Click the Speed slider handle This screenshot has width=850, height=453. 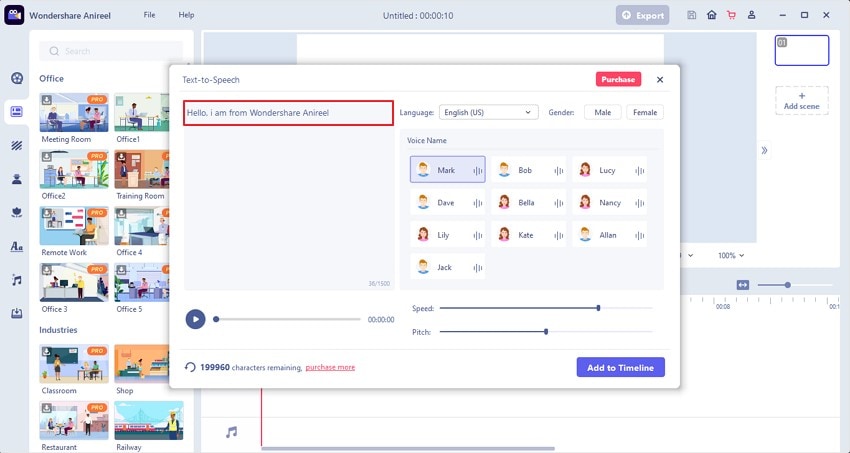coord(598,308)
